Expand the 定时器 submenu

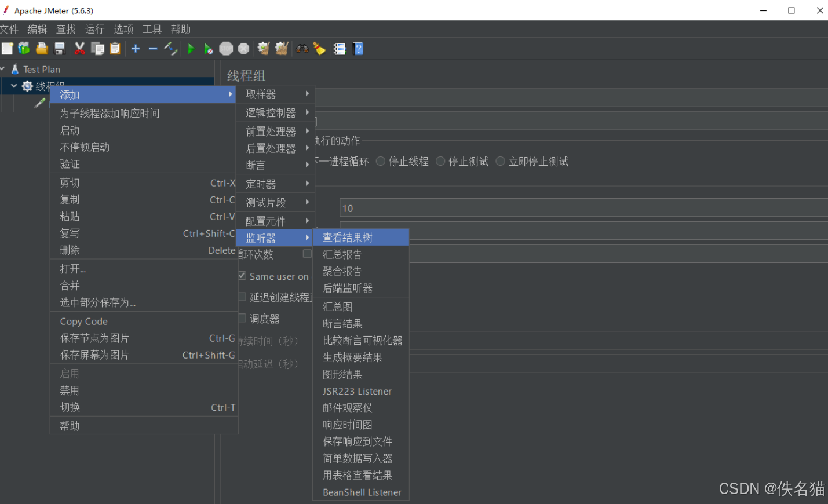tap(275, 184)
